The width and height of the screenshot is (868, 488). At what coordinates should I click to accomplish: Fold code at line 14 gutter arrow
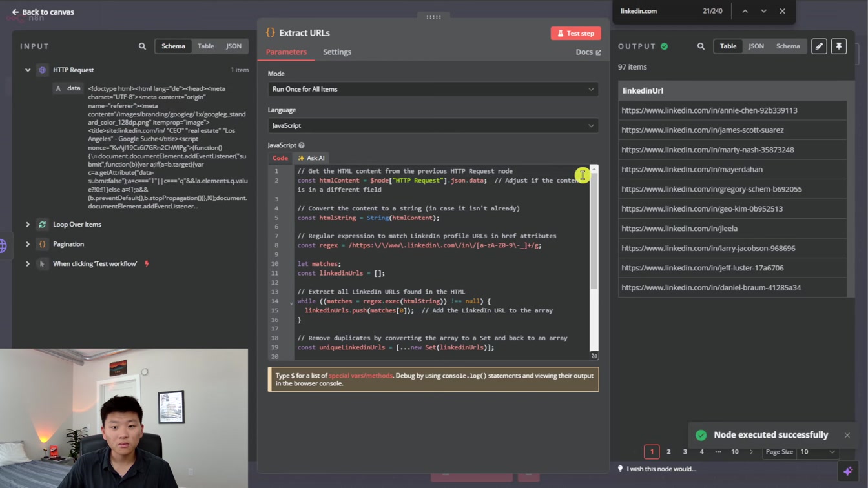point(291,302)
